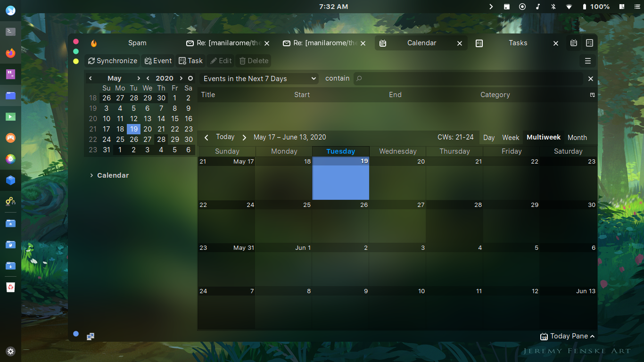Viewport: 644px width, 362px height.
Task: Go to previous month in mini calendar
Action: pos(91,78)
